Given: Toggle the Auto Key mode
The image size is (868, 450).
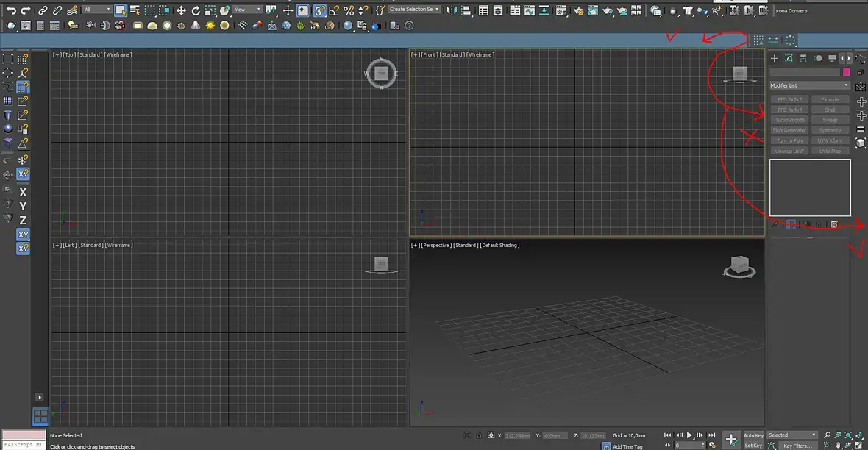Looking at the screenshot, I should click(x=753, y=435).
